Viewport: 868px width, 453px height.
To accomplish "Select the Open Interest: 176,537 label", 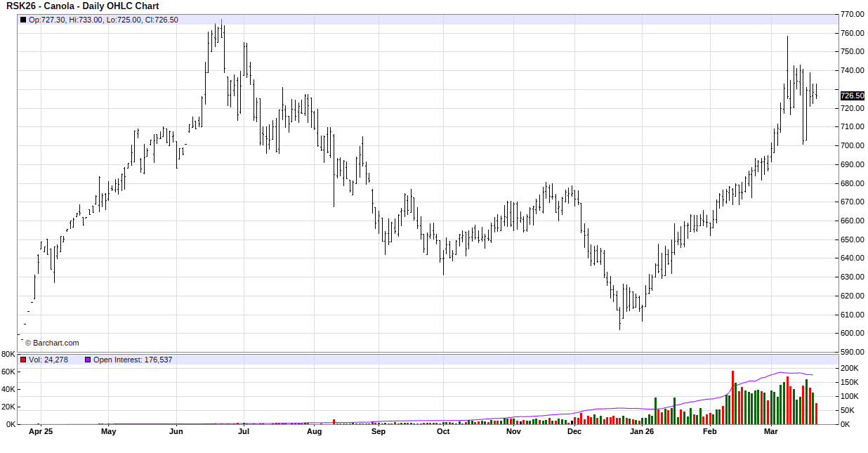I will coord(133,360).
